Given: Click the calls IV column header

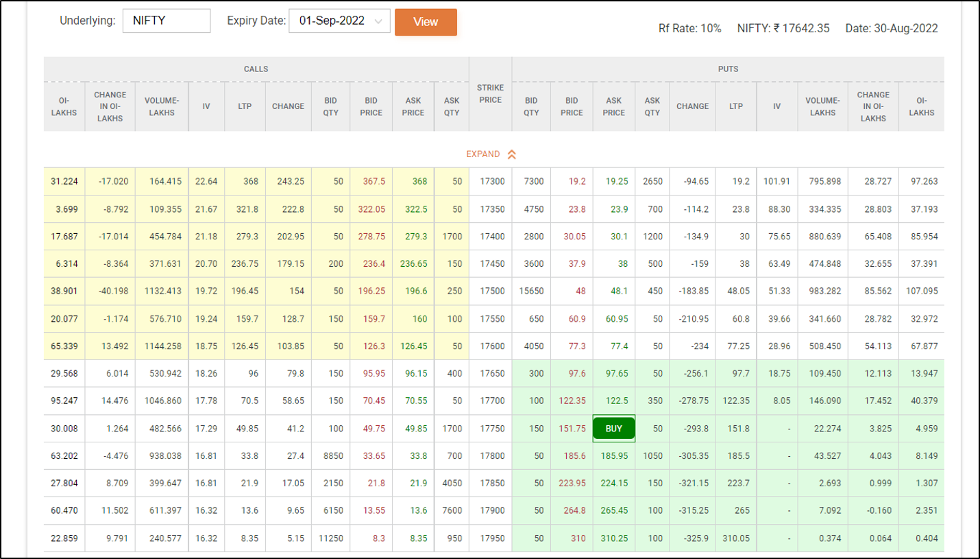Looking at the screenshot, I should [x=206, y=106].
